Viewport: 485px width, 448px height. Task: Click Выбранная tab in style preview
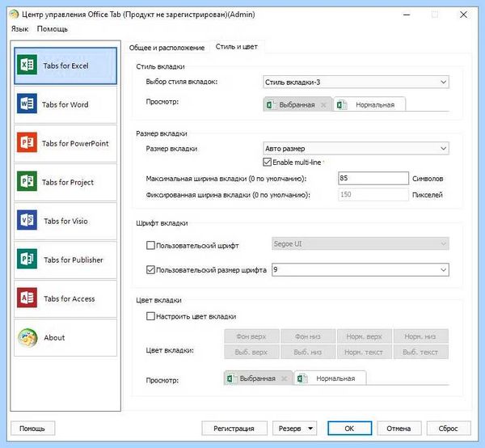(297, 105)
